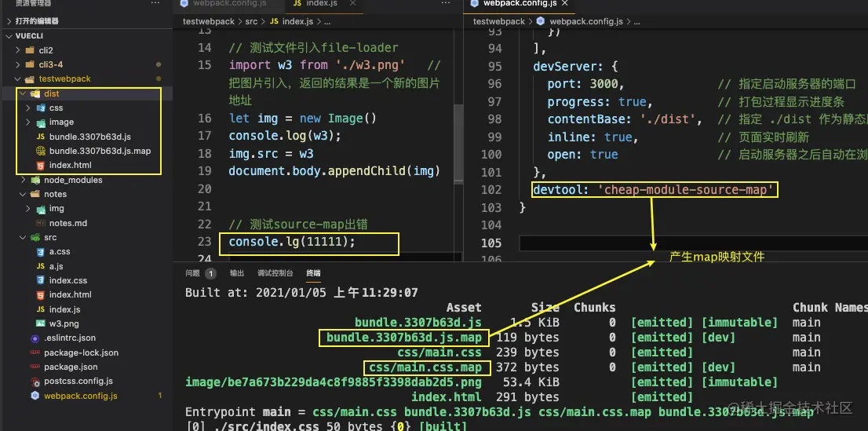
Task: Click the JS icon beside a.js
Action: [x=40, y=266]
